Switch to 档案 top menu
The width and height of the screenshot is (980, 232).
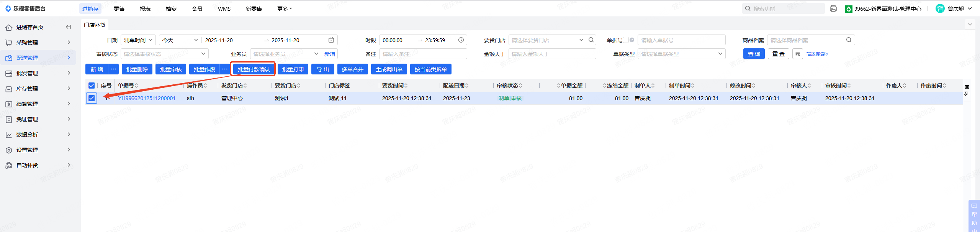tap(171, 8)
